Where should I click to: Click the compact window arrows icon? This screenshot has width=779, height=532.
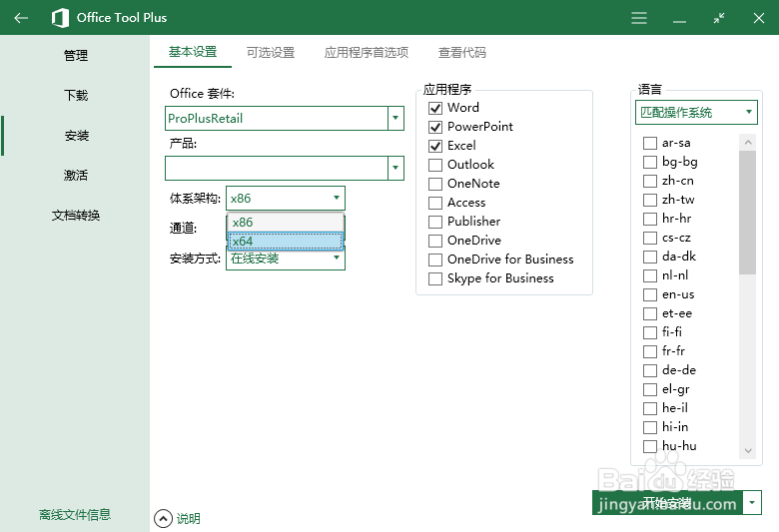pyautogui.click(x=719, y=18)
